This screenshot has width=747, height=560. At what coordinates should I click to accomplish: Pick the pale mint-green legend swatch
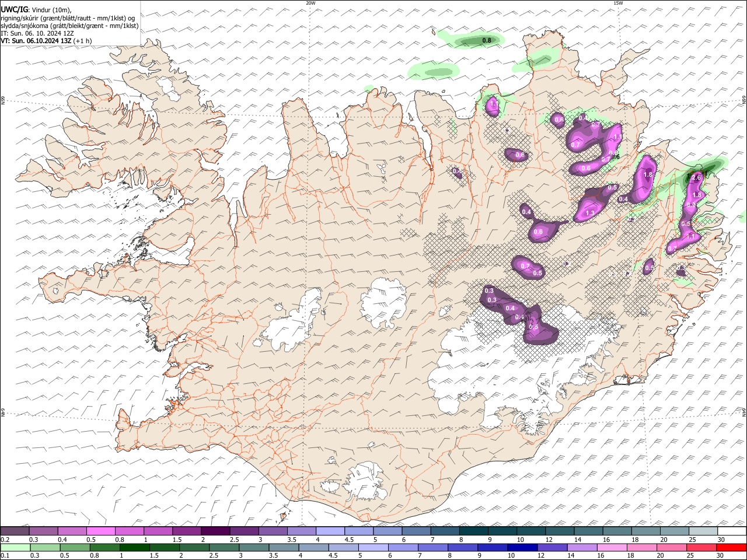click(15, 547)
